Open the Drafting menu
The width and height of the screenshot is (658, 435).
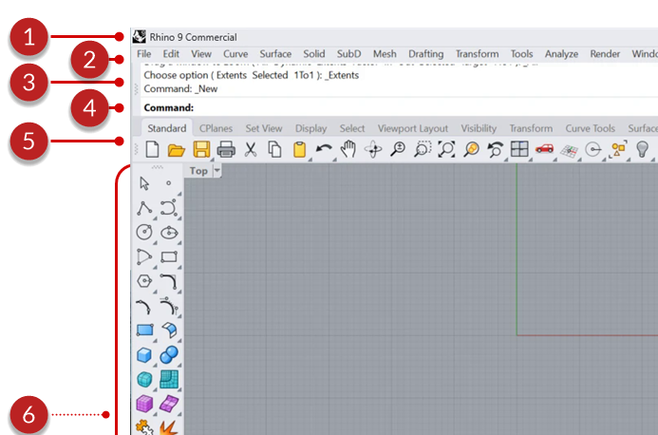click(x=426, y=54)
